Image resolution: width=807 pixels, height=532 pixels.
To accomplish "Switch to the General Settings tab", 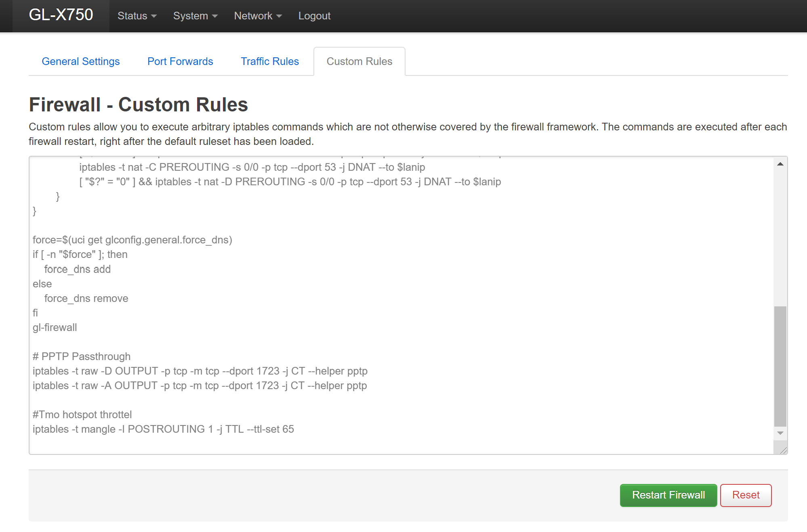I will tap(81, 61).
